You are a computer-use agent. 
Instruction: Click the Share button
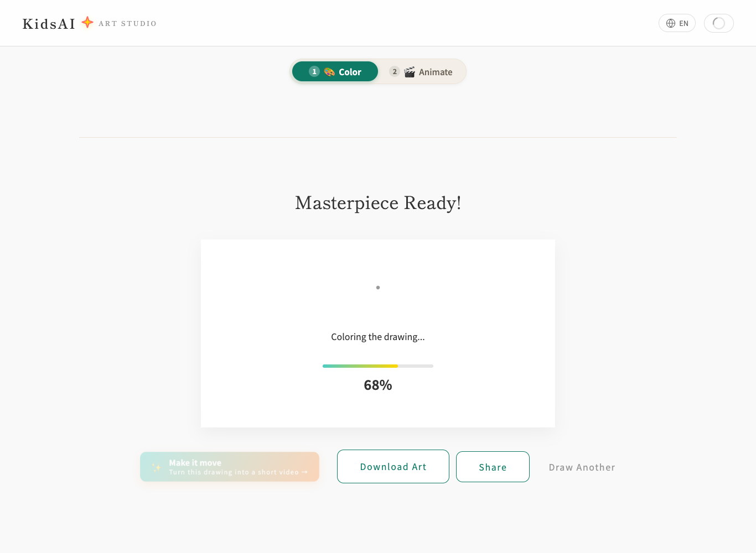click(493, 467)
